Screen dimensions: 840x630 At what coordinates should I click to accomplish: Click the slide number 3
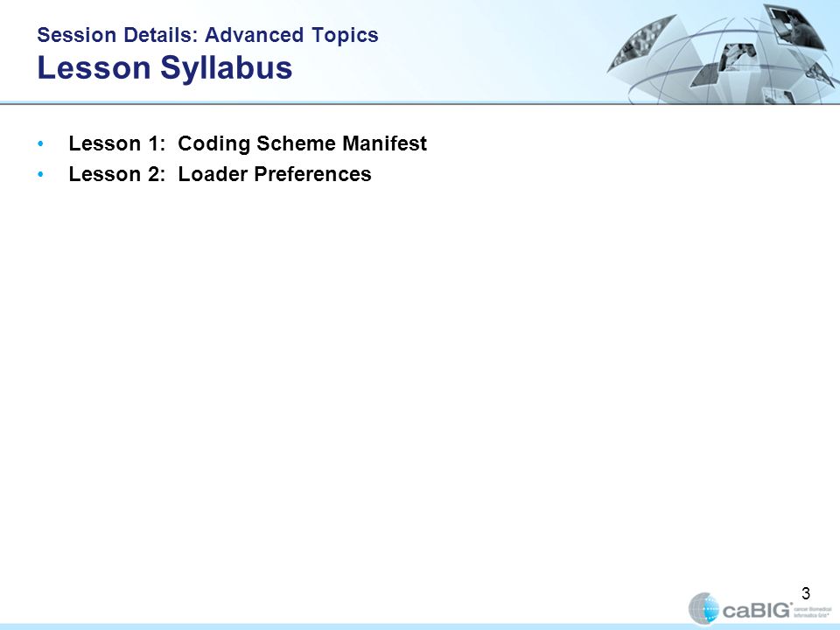click(x=806, y=593)
